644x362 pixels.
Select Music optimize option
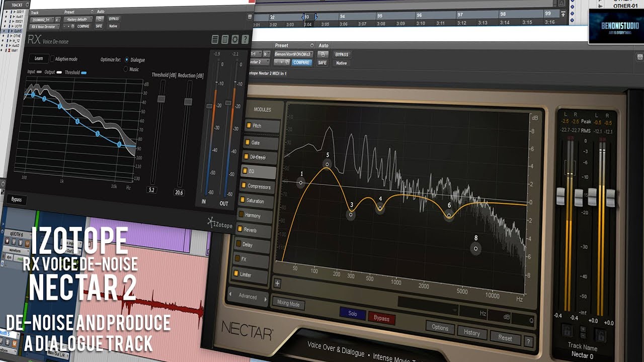[x=126, y=69]
